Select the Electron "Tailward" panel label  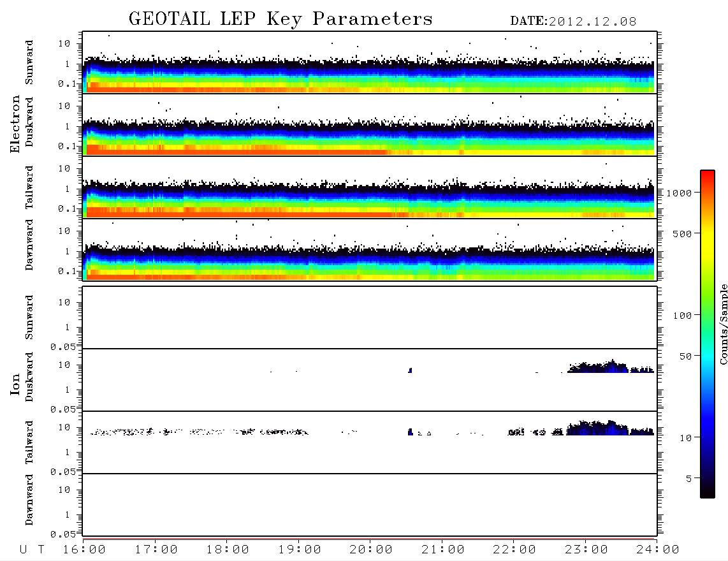tap(29, 187)
